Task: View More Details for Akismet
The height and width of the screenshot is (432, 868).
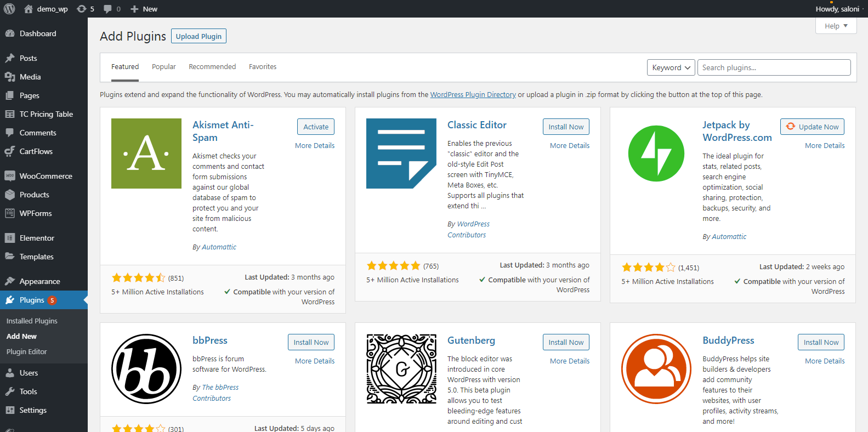Action: 315,145
